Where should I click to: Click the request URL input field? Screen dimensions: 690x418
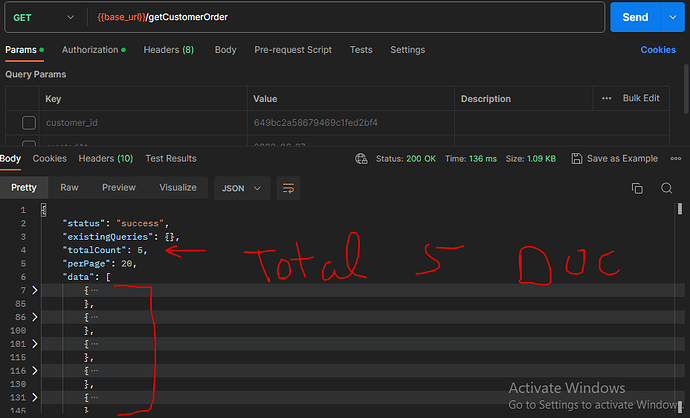350,18
